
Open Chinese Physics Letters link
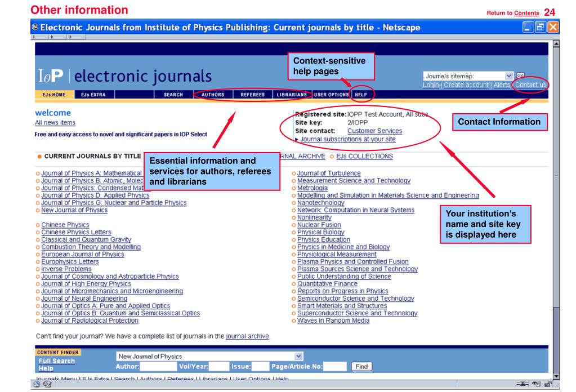(x=76, y=232)
